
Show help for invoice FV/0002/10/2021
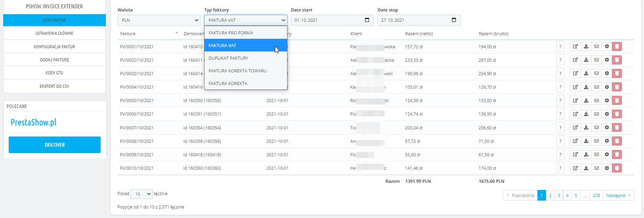pyautogui.click(x=560, y=60)
